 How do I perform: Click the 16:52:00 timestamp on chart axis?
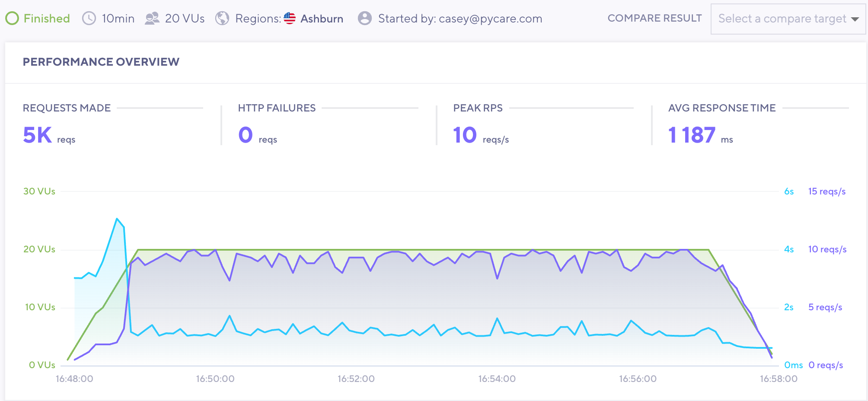click(x=356, y=379)
